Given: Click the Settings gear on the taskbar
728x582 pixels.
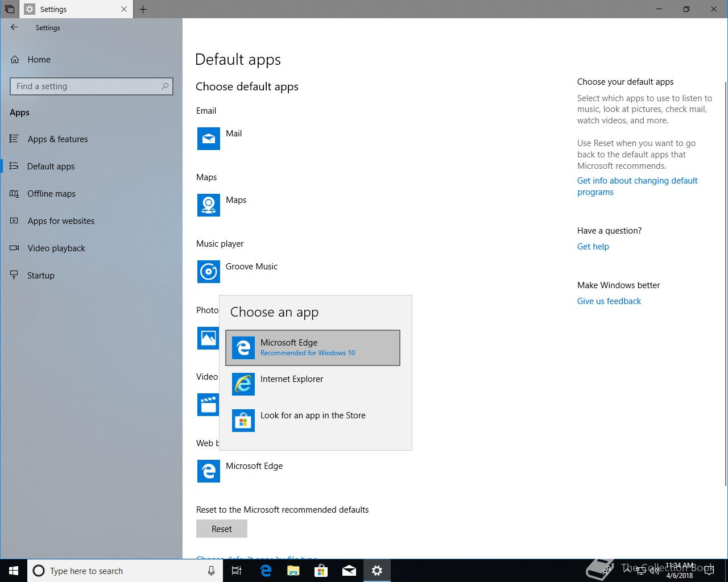Looking at the screenshot, I should click(x=377, y=571).
